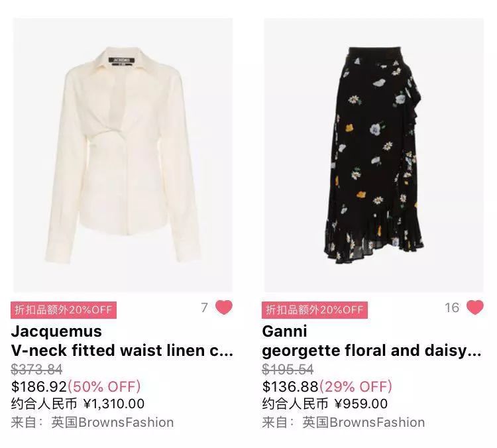Viewport: 497px width, 448px height.
Task: Tap the heart icon on Ganni skirt
Action: pos(475,307)
